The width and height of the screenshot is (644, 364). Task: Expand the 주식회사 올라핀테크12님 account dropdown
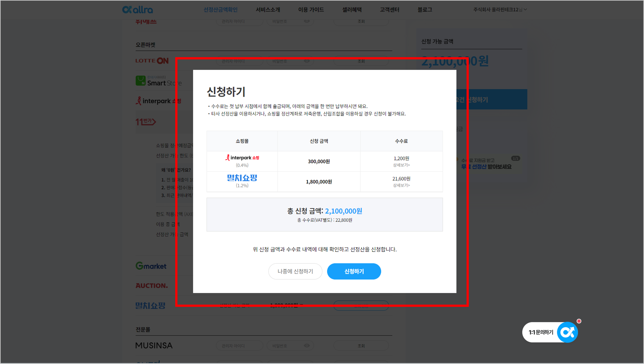pyautogui.click(x=500, y=9)
